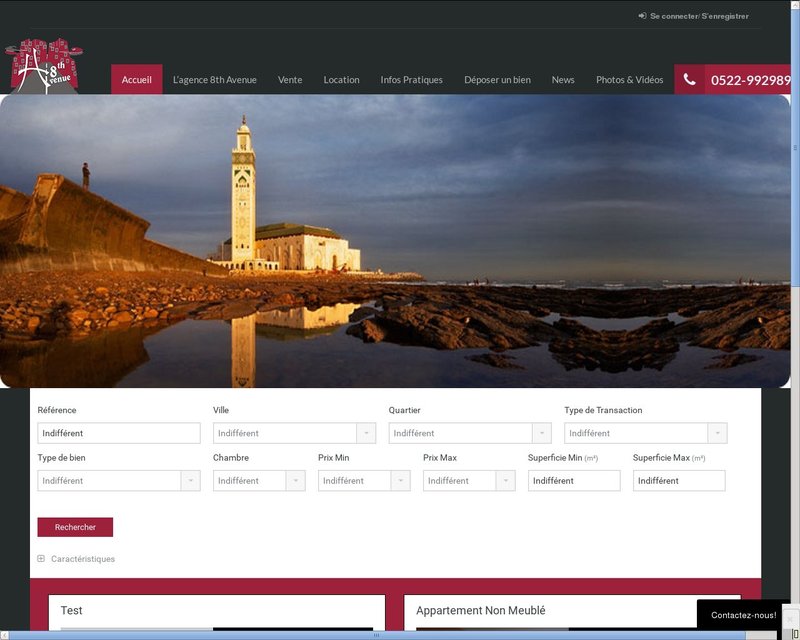Go to the Accueil menu item
800x640 pixels.
coord(137,80)
